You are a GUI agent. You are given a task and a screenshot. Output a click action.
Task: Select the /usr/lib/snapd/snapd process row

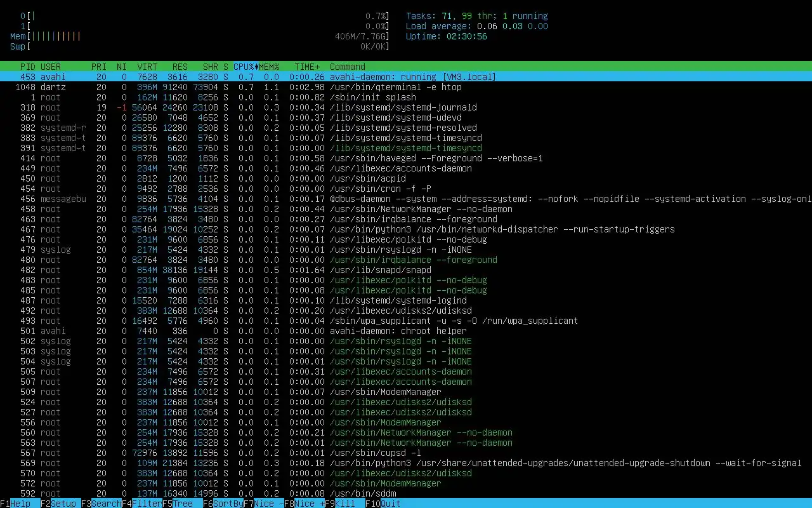[x=406, y=270]
